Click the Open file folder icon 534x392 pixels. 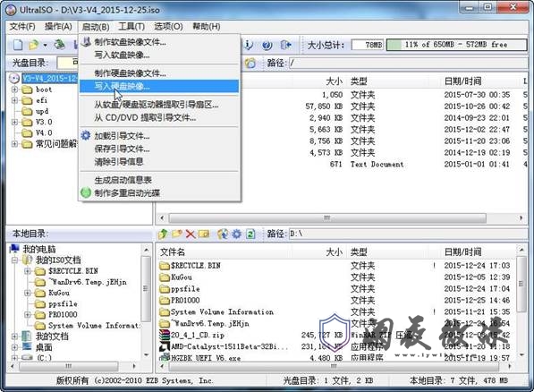tap(34, 45)
